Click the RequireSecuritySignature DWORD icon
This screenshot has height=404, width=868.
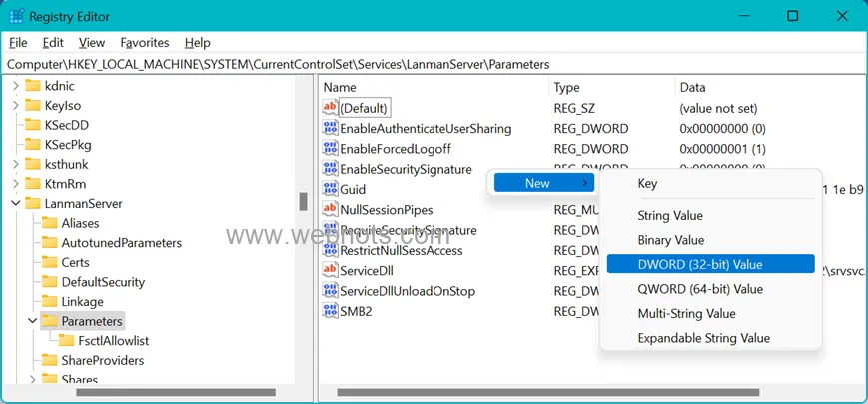pyautogui.click(x=330, y=230)
